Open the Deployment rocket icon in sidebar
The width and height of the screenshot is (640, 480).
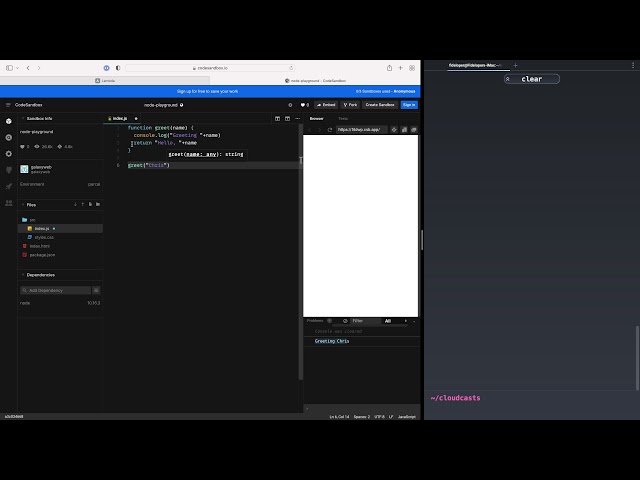[9, 187]
